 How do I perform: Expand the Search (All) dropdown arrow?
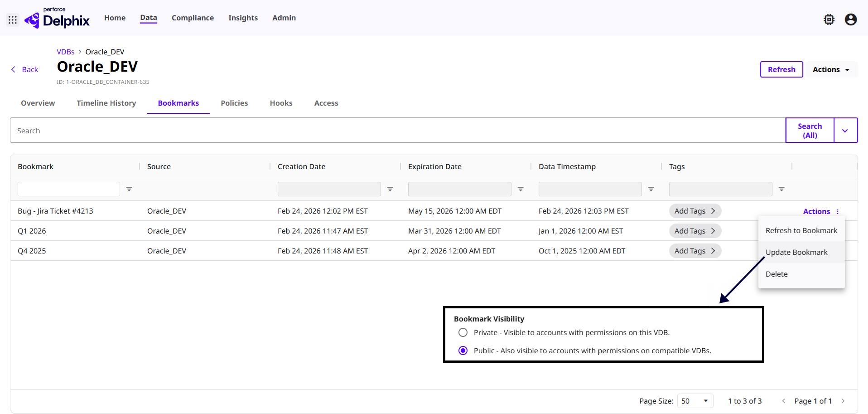pyautogui.click(x=845, y=131)
